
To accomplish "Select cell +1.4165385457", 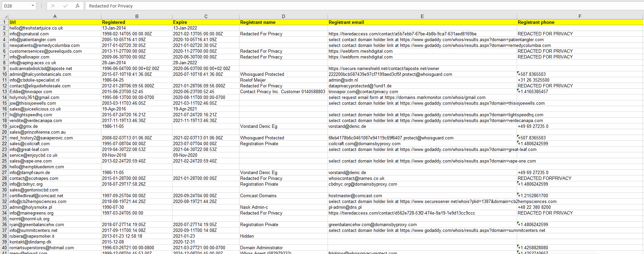I will (580, 91).
